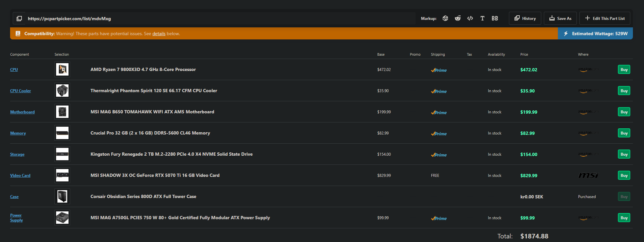Image resolution: width=644 pixels, height=242 pixels.
Task: Open the Video Card component link
Action: click(20, 175)
